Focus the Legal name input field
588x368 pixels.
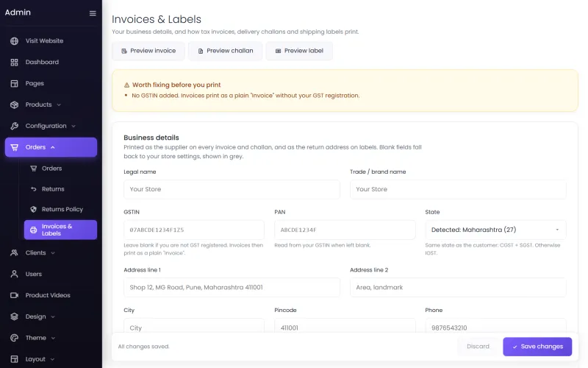point(232,189)
